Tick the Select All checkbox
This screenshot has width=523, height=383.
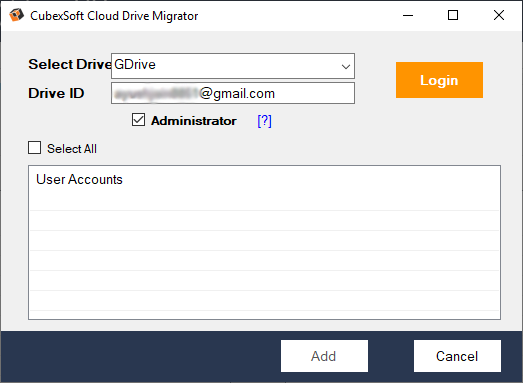(x=34, y=148)
